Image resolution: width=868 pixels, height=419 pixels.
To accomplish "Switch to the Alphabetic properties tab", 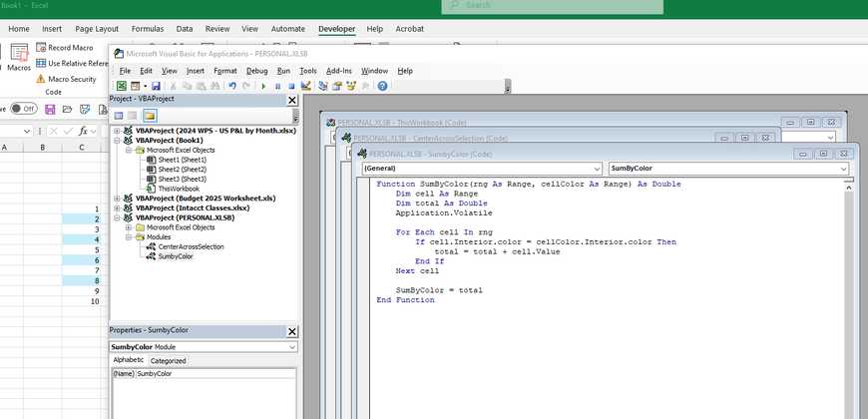I will (x=129, y=360).
